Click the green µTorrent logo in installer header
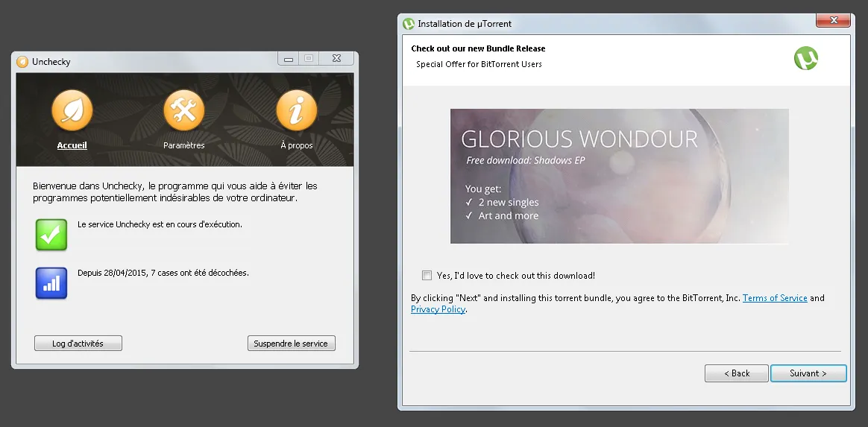Image resolution: width=868 pixels, height=427 pixels. (x=806, y=58)
